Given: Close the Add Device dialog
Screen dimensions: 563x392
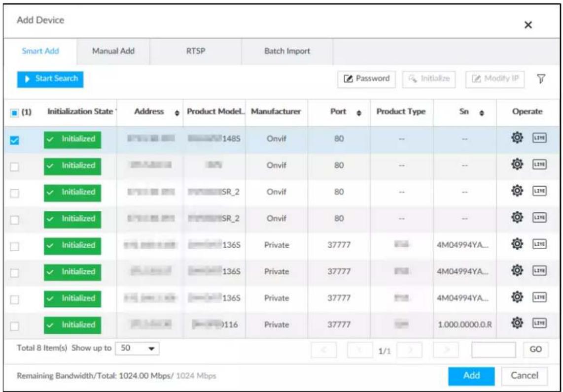Looking at the screenshot, I should coord(528,25).
